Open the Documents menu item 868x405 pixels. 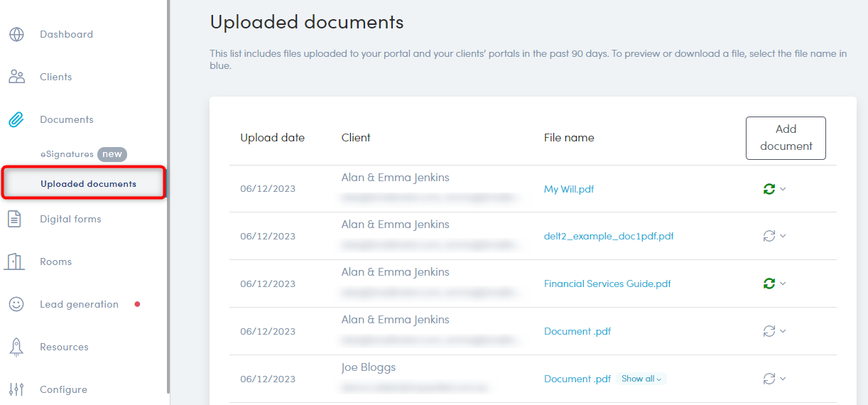pos(67,119)
